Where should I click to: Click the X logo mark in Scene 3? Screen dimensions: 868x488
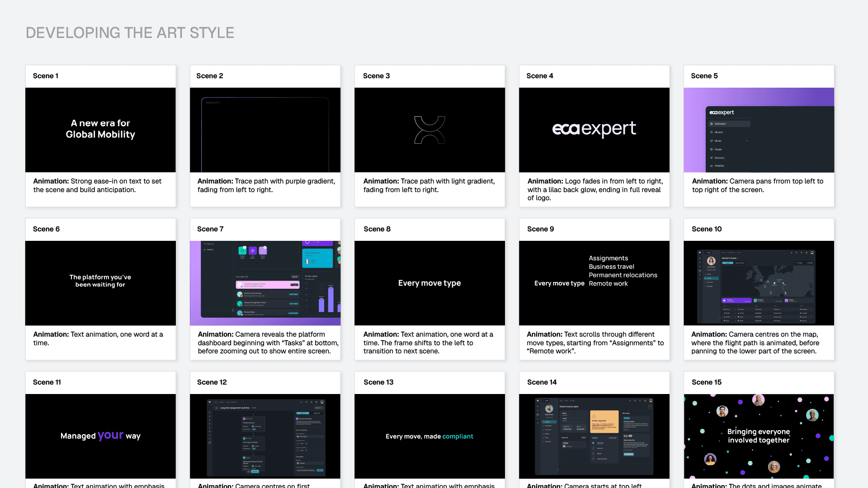pyautogui.click(x=429, y=130)
